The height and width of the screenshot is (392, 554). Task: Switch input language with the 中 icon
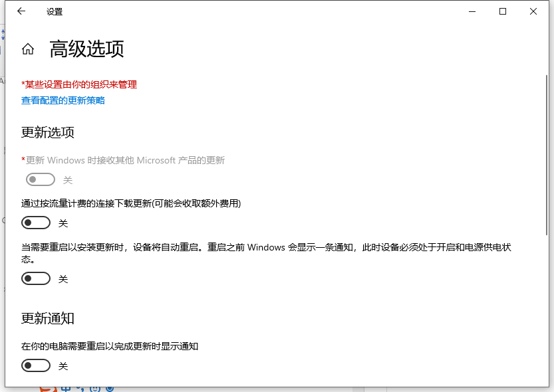67,389
